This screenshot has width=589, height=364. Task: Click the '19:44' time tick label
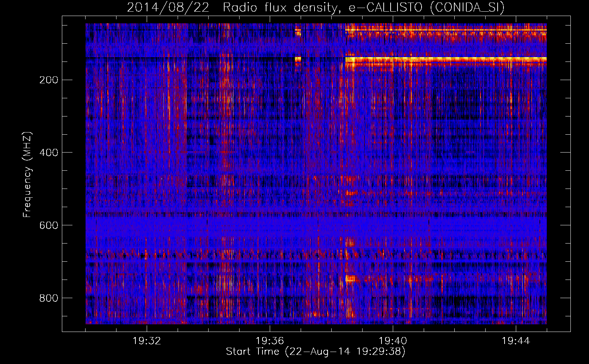coord(516,341)
